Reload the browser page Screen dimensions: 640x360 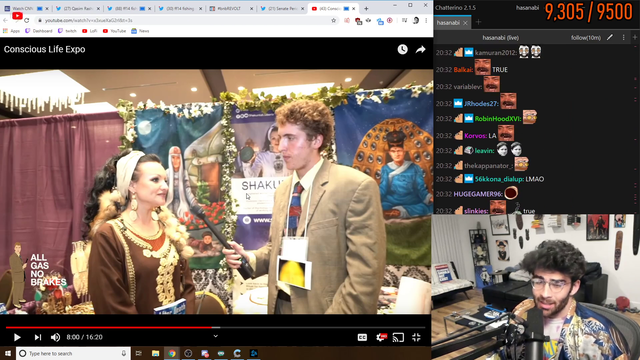(27, 20)
